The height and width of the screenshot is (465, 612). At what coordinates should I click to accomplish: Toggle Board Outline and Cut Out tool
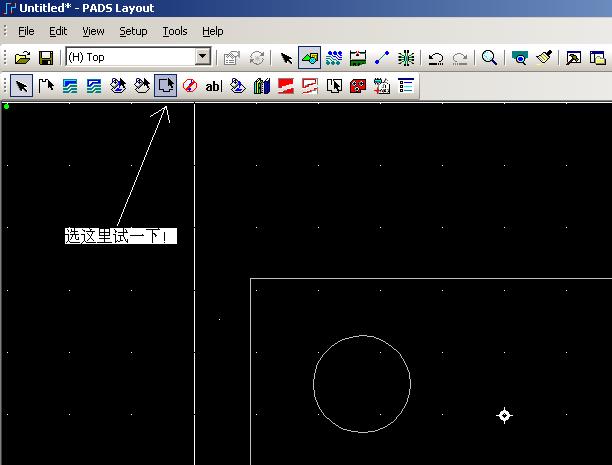165,86
